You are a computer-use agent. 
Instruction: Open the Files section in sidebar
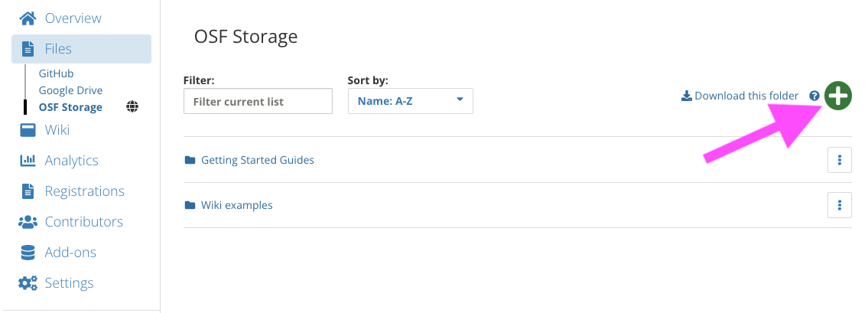pyautogui.click(x=81, y=49)
